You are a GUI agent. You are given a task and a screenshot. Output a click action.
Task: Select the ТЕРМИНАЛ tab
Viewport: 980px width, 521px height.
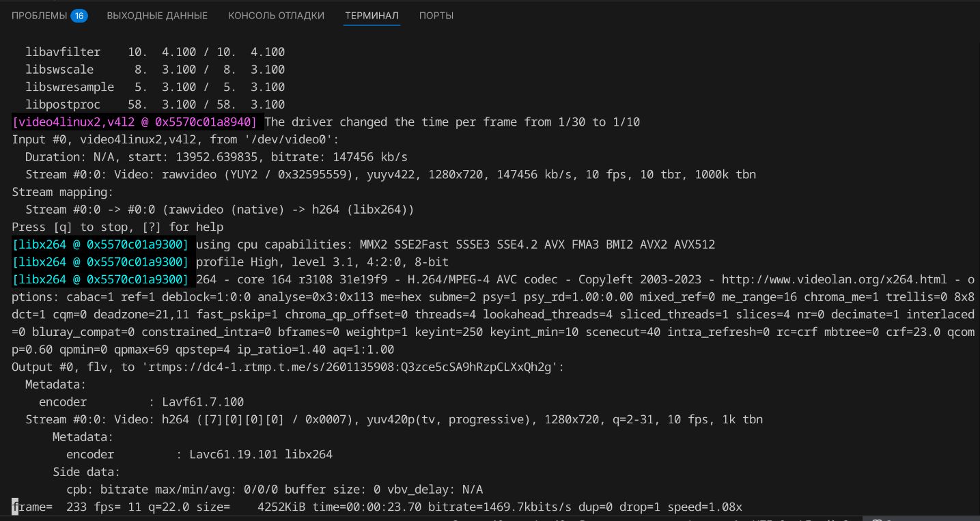click(x=372, y=15)
